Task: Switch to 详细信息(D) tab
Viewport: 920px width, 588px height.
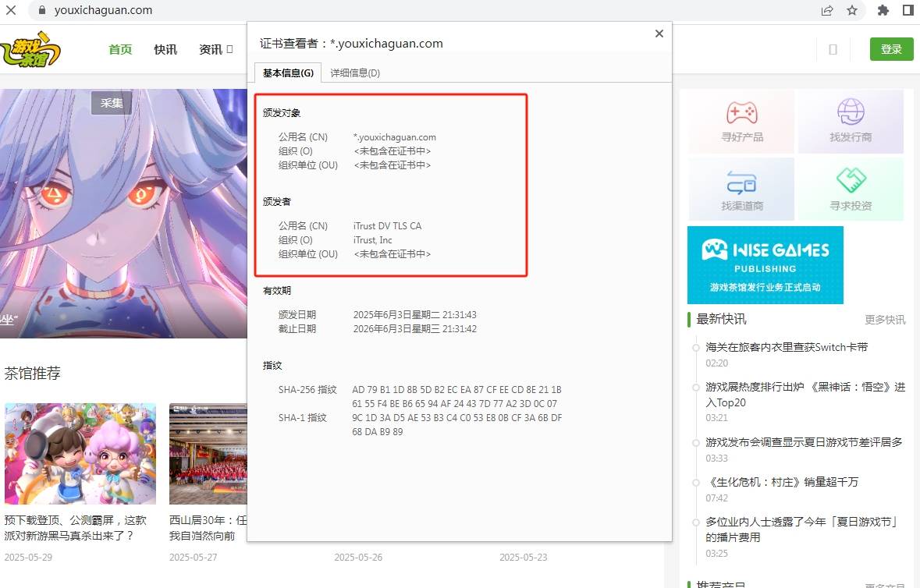Action: 355,73
